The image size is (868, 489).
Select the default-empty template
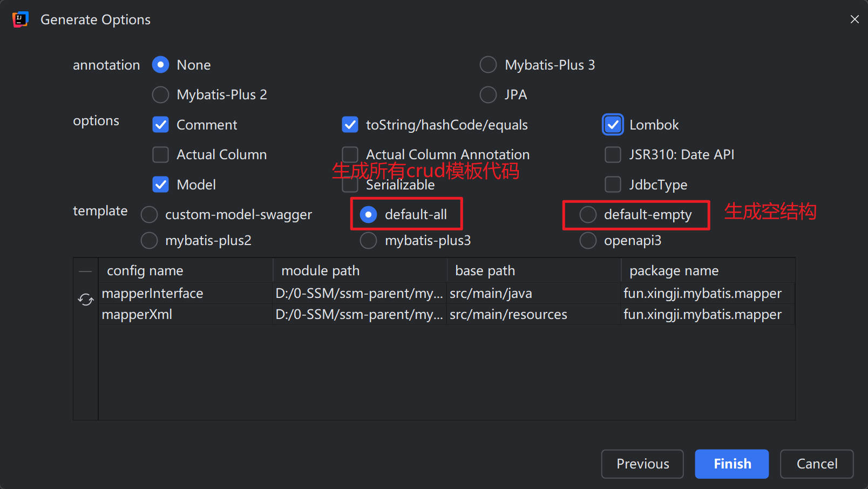click(x=588, y=215)
